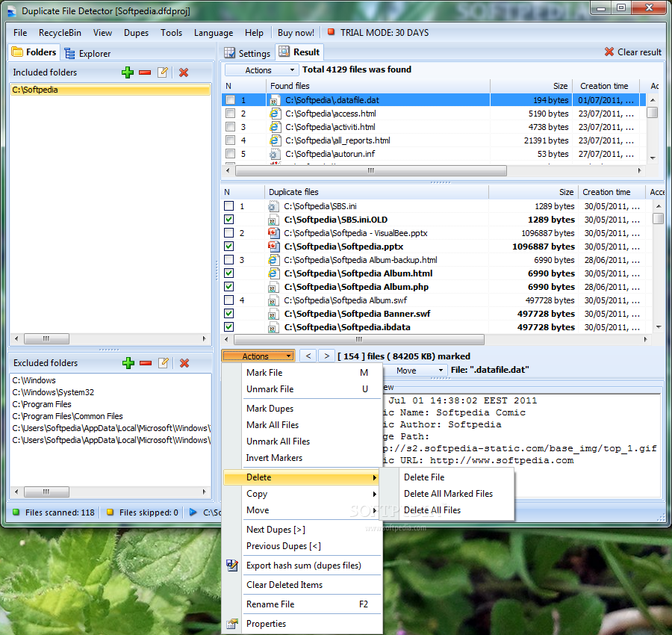Click the blue play arrow in status bar

(x=193, y=512)
